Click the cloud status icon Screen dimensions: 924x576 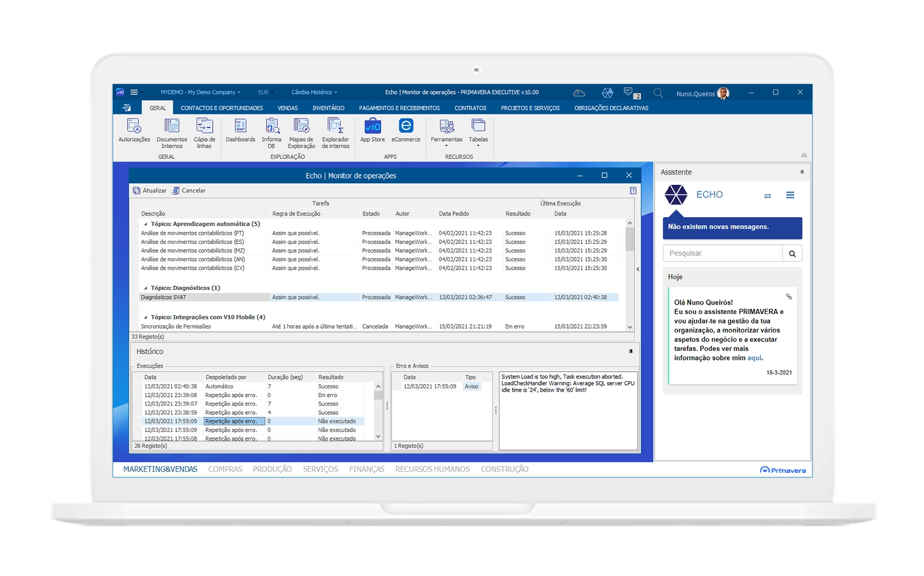[579, 93]
